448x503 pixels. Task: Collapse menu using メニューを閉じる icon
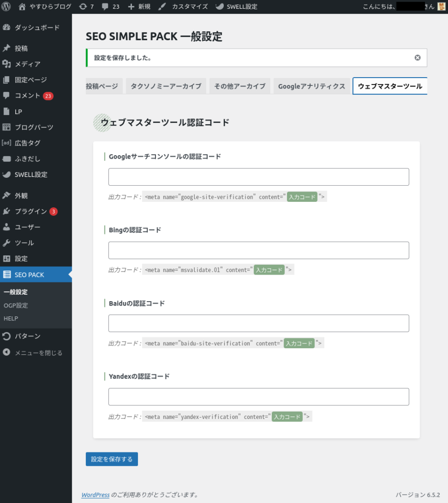[7, 353]
